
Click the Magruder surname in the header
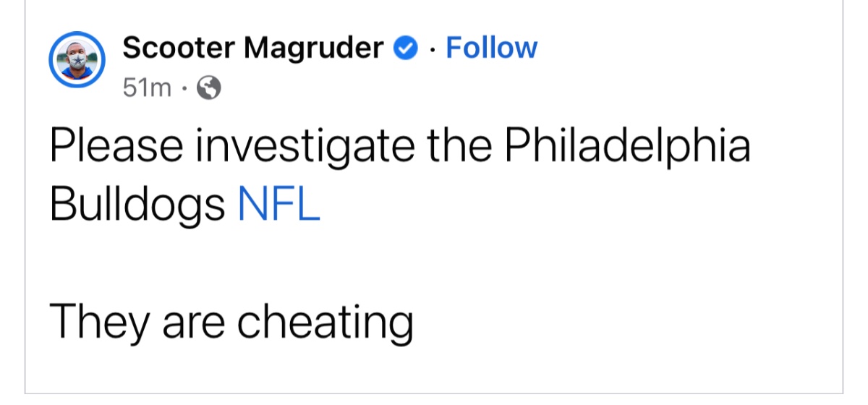[x=312, y=48]
